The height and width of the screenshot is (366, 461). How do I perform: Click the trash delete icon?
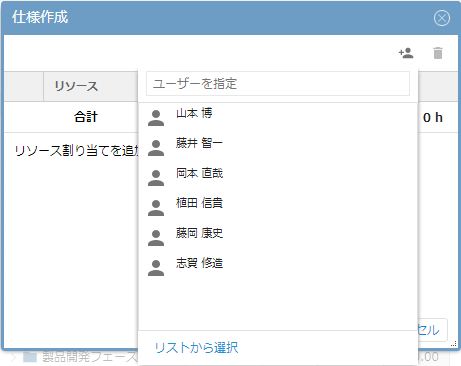pos(438,53)
